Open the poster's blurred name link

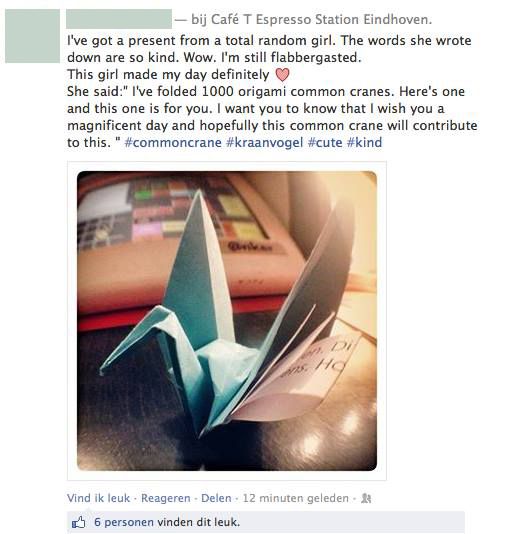coord(119,19)
